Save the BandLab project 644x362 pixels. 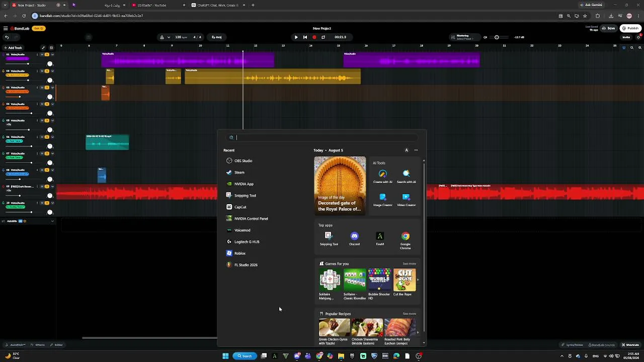tap(609, 29)
